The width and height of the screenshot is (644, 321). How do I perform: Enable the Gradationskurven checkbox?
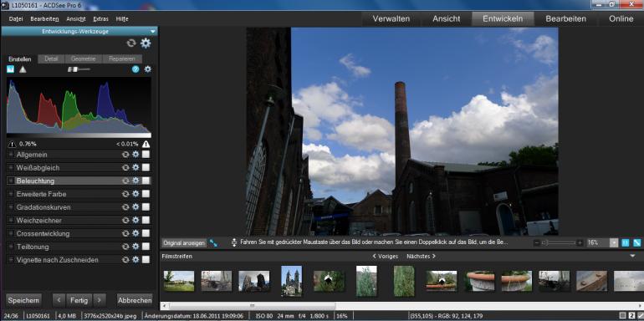146,207
